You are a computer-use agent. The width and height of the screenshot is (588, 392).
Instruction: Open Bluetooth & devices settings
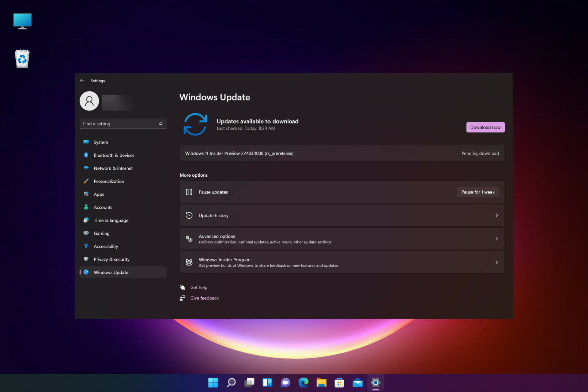tap(114, 155)
